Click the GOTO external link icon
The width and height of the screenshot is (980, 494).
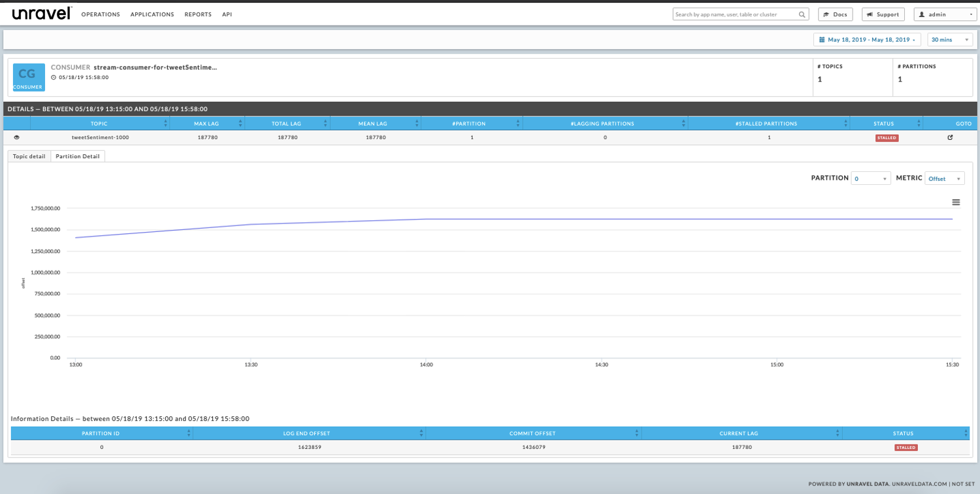pyautogui.click(x=950, y=138)
